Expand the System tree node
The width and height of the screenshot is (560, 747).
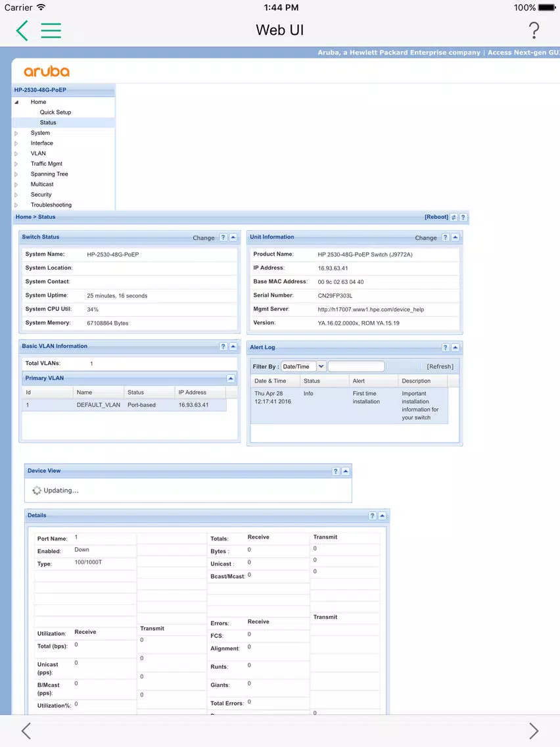coord(16,133)
